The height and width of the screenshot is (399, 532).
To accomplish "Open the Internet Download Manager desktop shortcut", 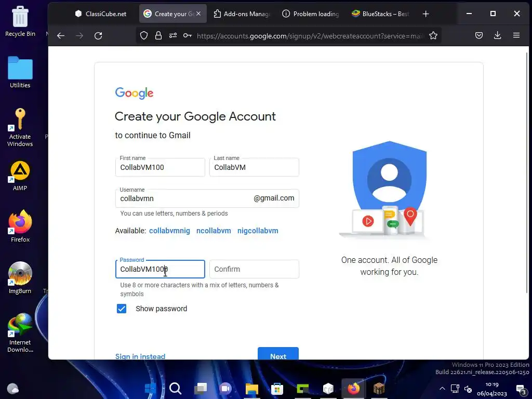I will [x=20, y=333].
